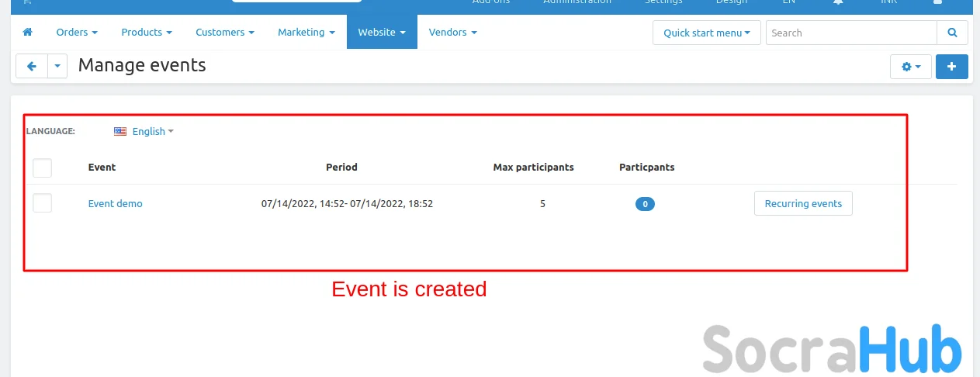Open the Vendors menu
The height and width of the screenshot is (377, 980).
point(452,33)
